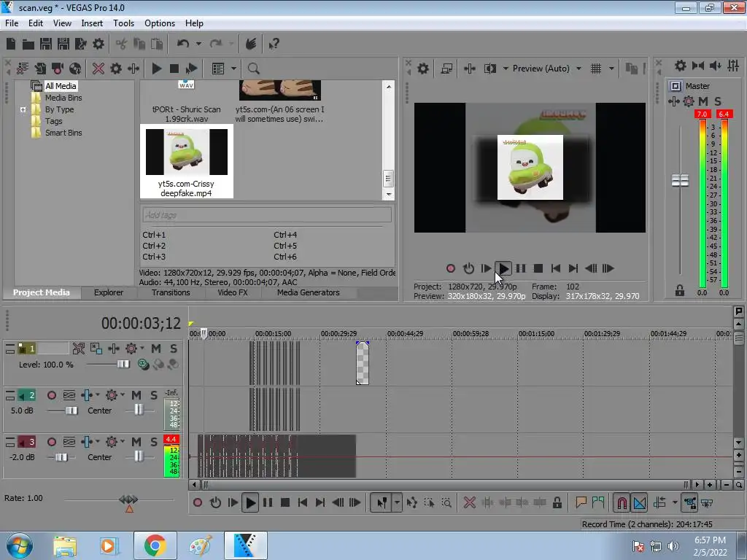Select the Normal Edit tool in timeline toolbar
This screenshot has height=560, width=747.
click(x=382, y=502)
